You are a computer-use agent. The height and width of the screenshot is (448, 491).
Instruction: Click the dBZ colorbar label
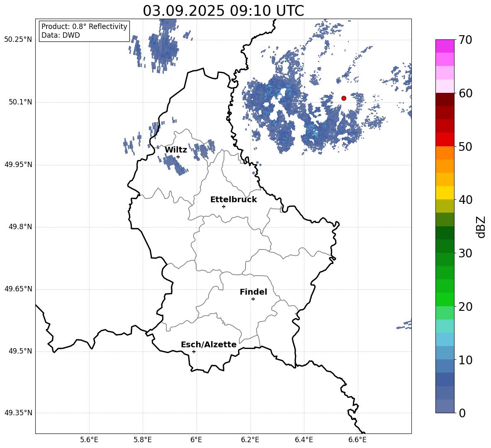[480, 227]
